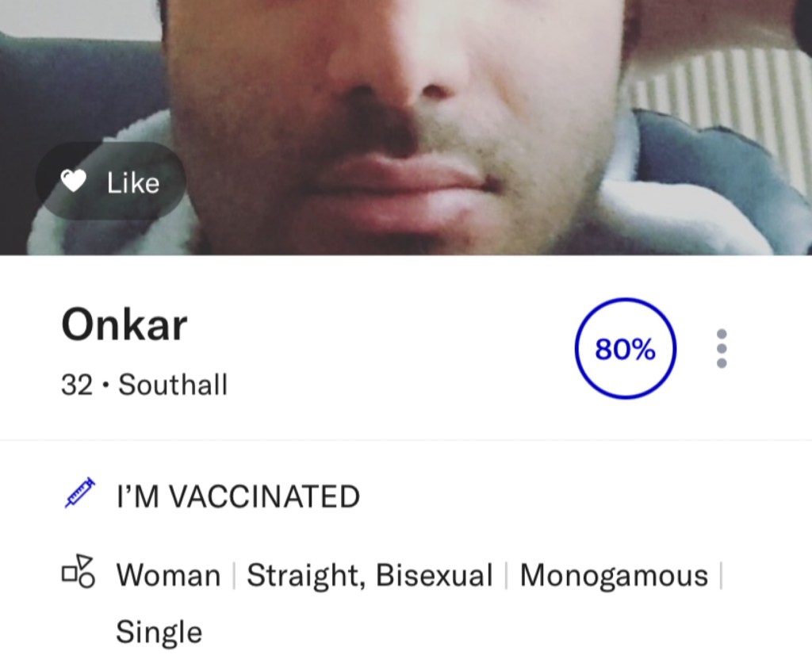Viewport: 812px width, 655px height.
Task: Click the Bisexual orientation detail
Action: pos(435,575)
